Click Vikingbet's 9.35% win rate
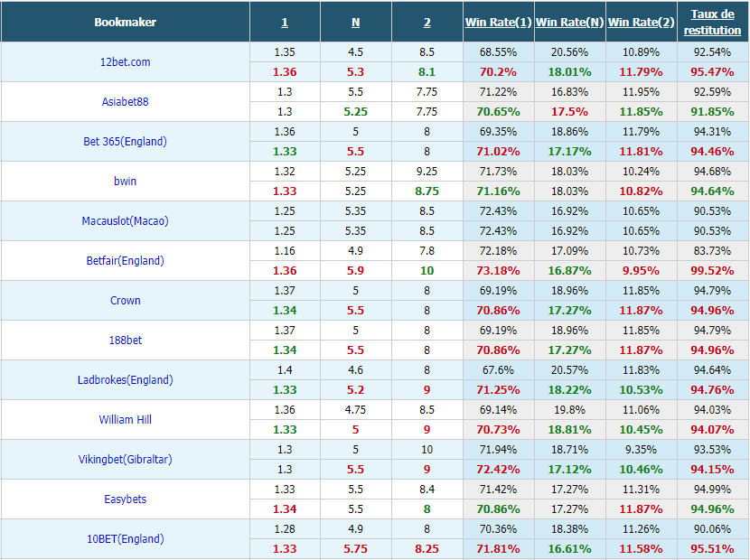The width and height of the screenshot is (750, 560). click(x=641, y=449)
